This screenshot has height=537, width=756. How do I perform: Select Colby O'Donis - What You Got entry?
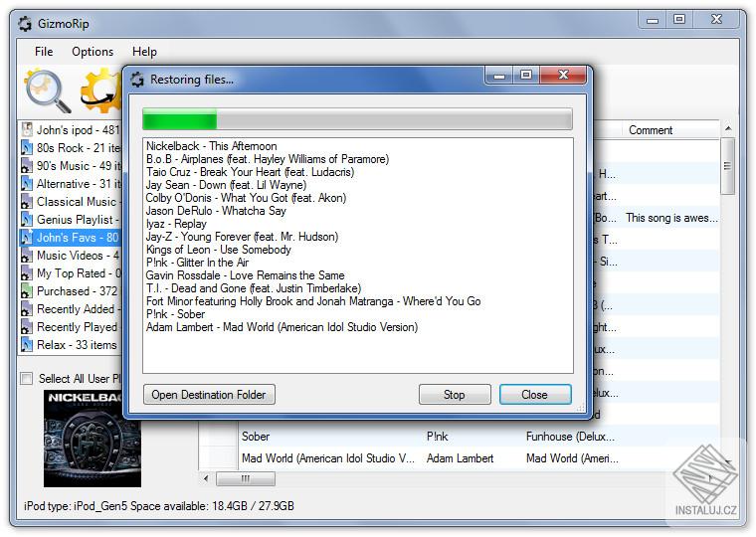click(246, 198)
